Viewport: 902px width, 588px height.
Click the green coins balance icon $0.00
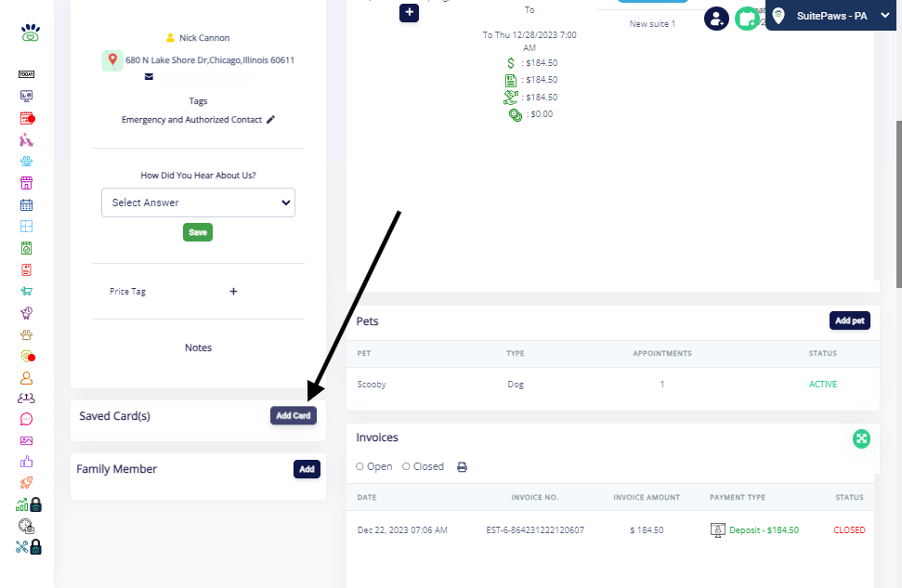(x=516, y=115)
